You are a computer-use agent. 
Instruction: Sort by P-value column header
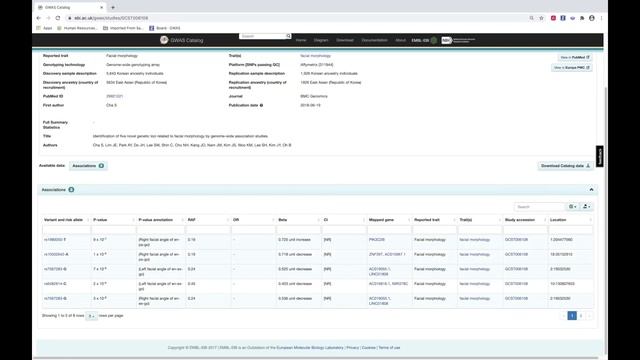[x=113, y=220]
